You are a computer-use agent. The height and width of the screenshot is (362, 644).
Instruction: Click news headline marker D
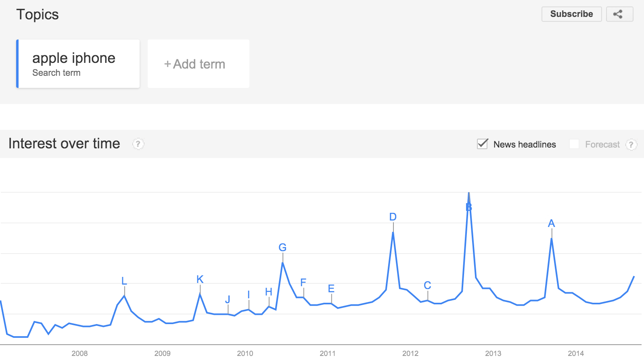point(393,217)
